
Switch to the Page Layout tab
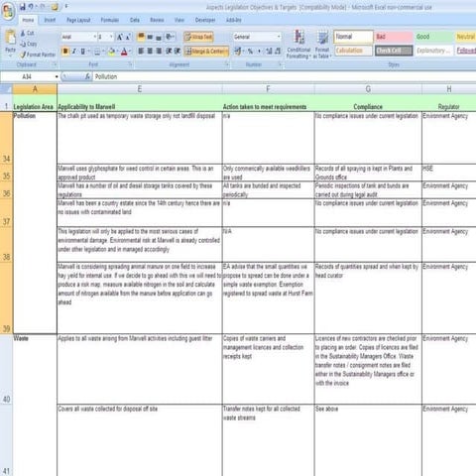coord(78,20)
